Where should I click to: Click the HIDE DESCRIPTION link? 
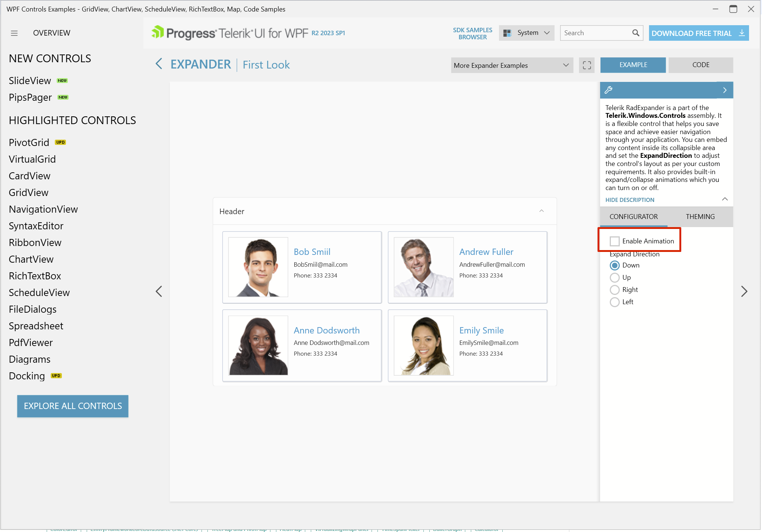click(x=629, y=200)
